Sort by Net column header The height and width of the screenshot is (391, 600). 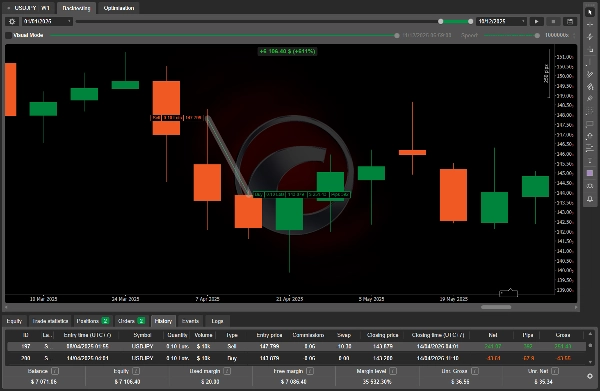point(493,335)
